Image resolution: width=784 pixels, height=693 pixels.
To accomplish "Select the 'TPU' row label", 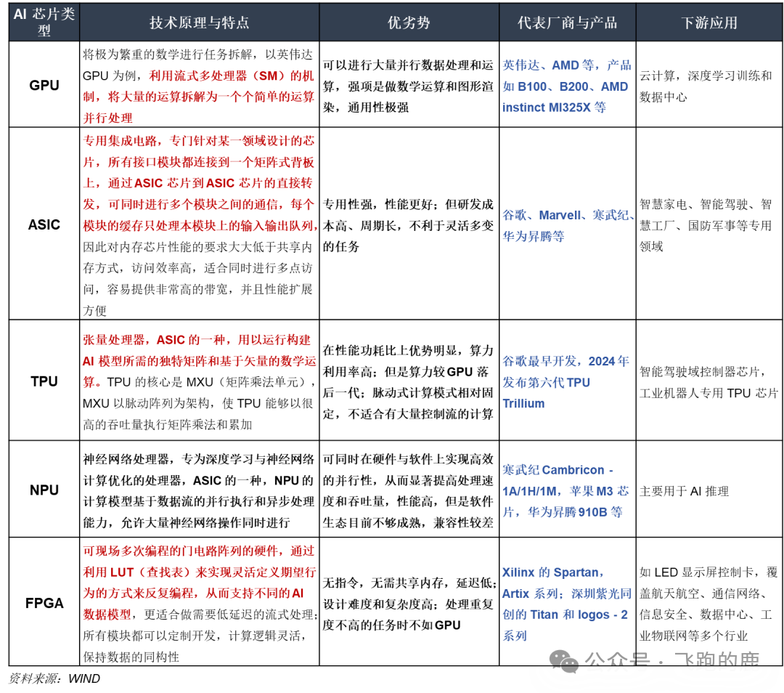I will point(44,381).
